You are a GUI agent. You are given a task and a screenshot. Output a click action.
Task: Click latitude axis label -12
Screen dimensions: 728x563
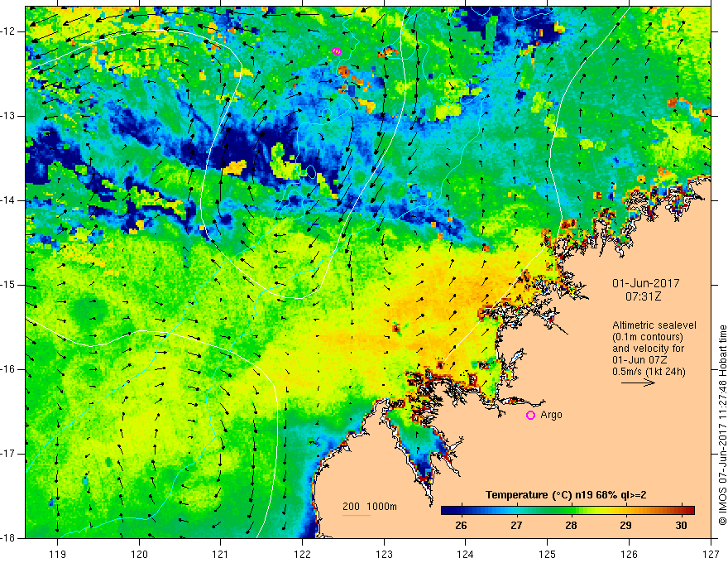point(9,31)
